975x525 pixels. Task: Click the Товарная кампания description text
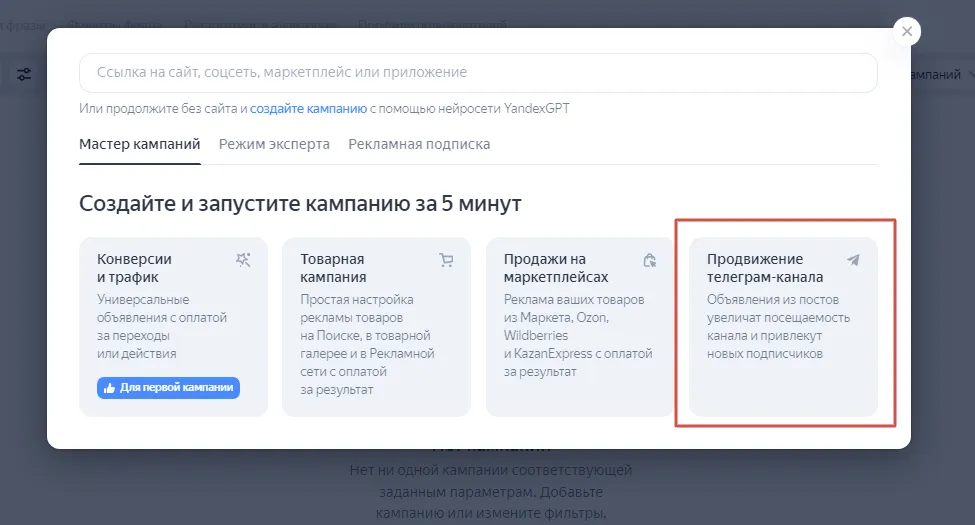coord(367,344)
